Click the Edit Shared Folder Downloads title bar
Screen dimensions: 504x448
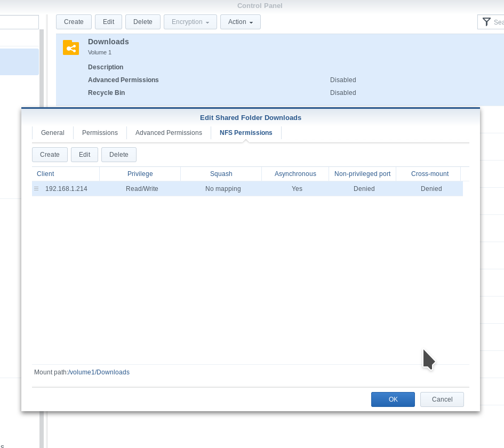coord(251,118)
